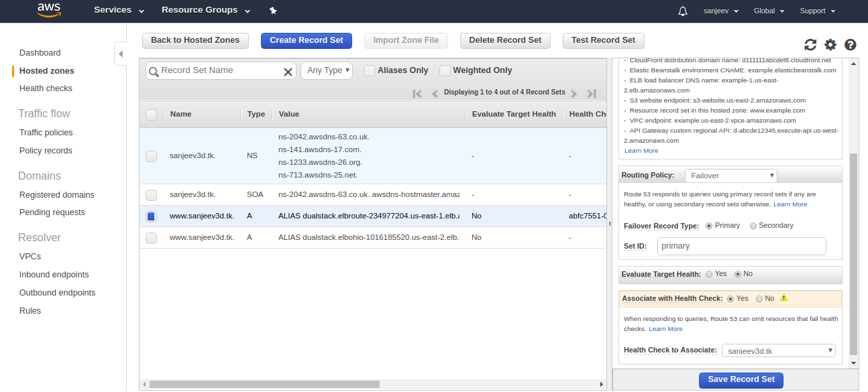Set Evaluate Target Health to Yes
This screenshot has height=392, width=868.
[708, 274]
